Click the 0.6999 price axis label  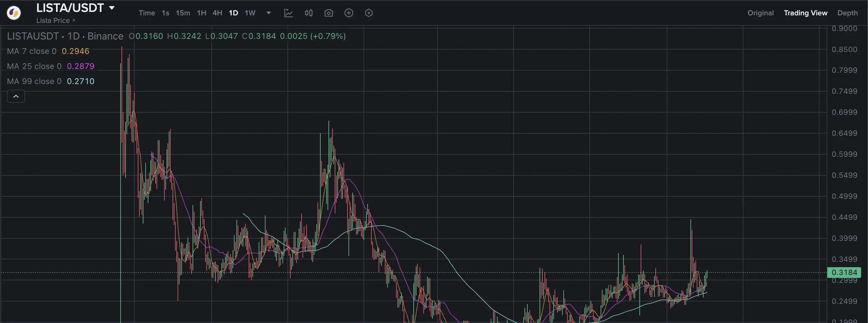[845, 112]
